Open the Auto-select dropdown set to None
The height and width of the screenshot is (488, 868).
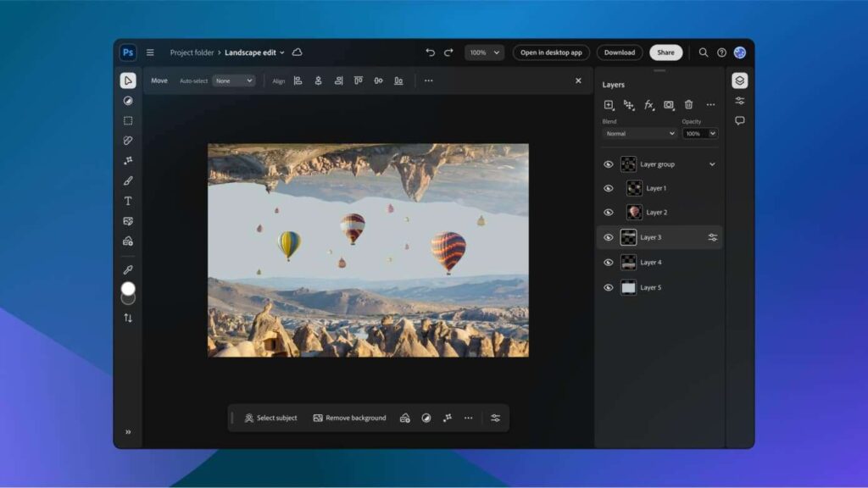click(x=233, y=80)
